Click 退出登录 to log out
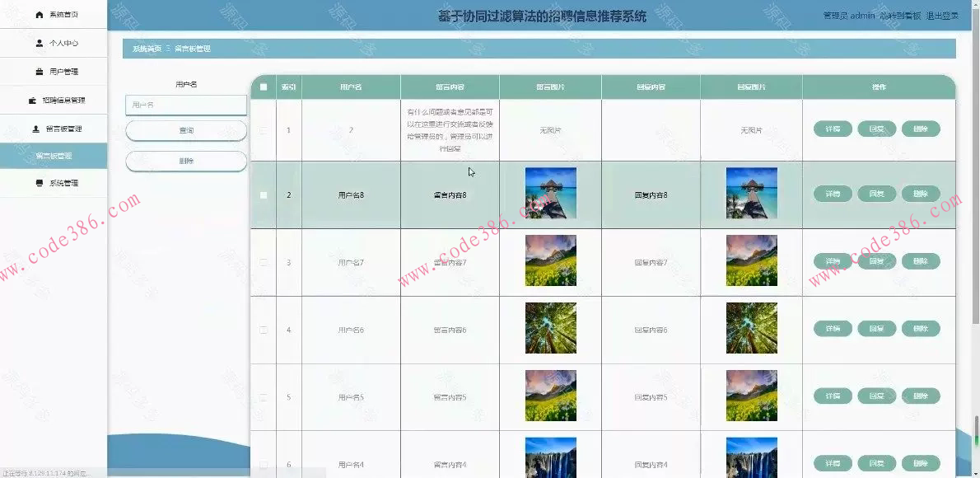Screen dimensions: 980x478 click(x=944, y=14)
